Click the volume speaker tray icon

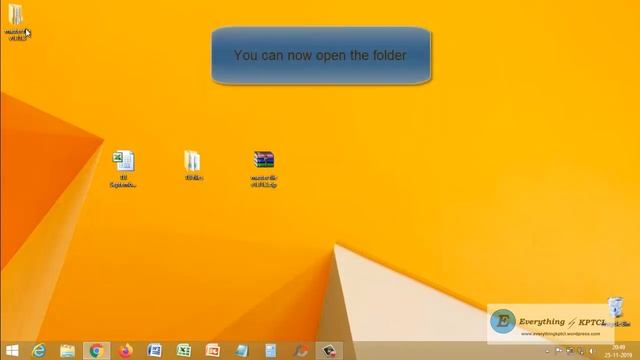click(591, 351)
